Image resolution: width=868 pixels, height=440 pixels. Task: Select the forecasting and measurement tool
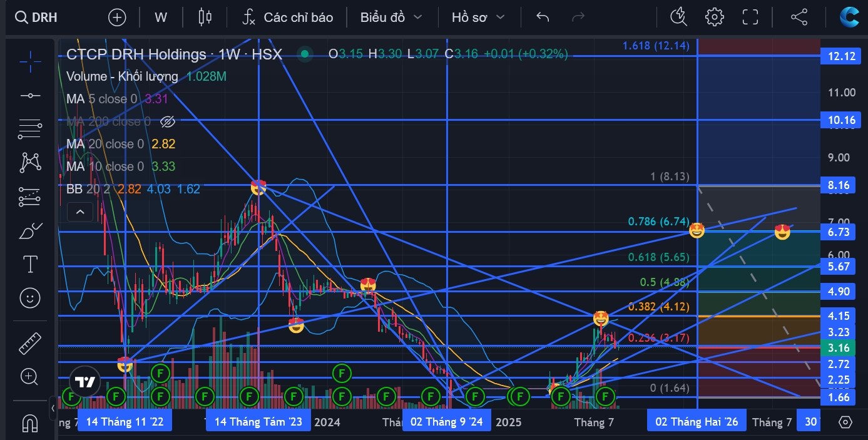pyautogui.click(x=29, y=197)
